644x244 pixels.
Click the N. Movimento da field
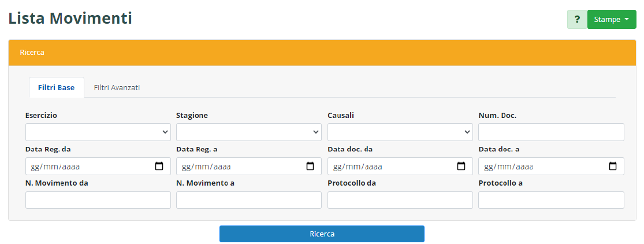[x=98, y=200]
